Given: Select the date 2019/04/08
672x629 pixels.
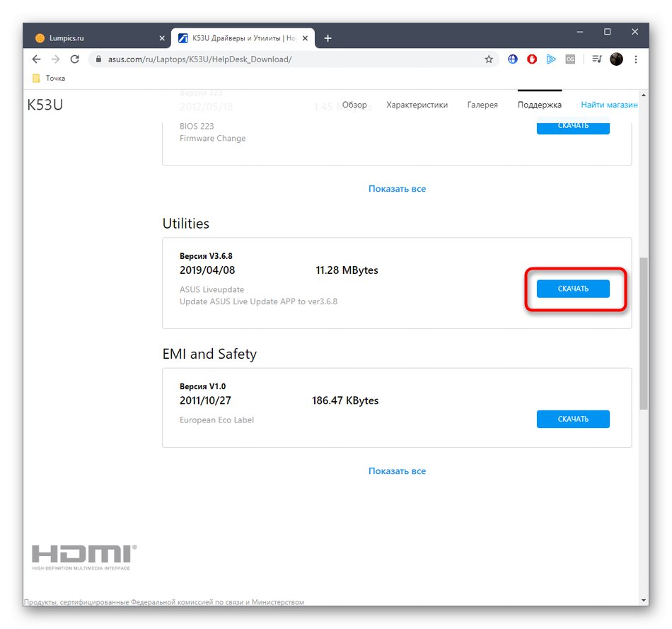Looking at the screenshot, I should tap(207, 270).
